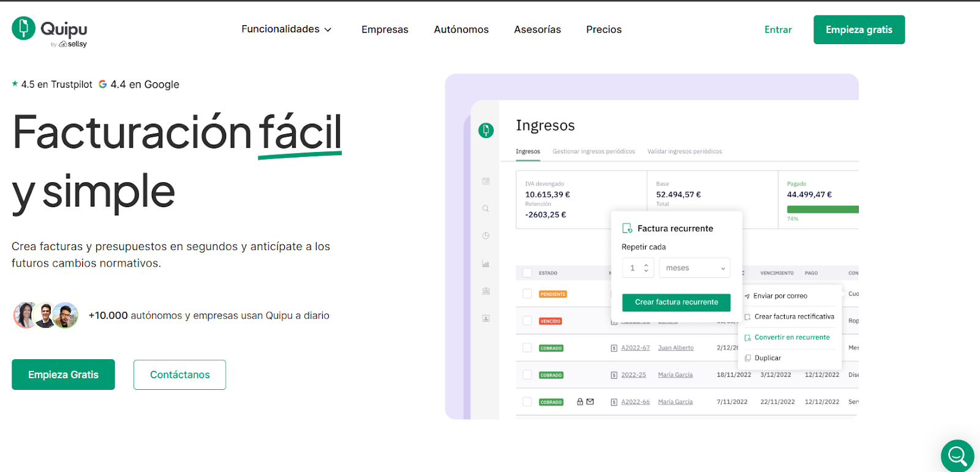Expand the Funcionalidades dropdown menu

click(x=287, y=29)
